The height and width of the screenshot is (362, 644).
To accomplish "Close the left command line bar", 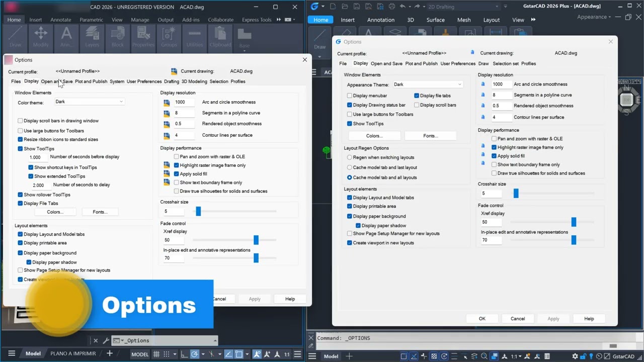I will 96,340.
